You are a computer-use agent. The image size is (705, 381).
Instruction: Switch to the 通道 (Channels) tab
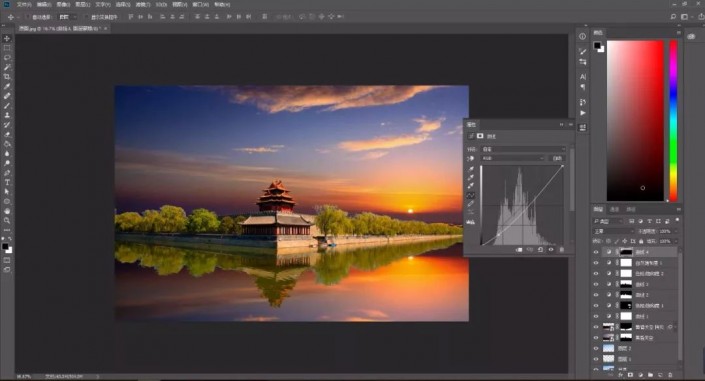(614, 210)
